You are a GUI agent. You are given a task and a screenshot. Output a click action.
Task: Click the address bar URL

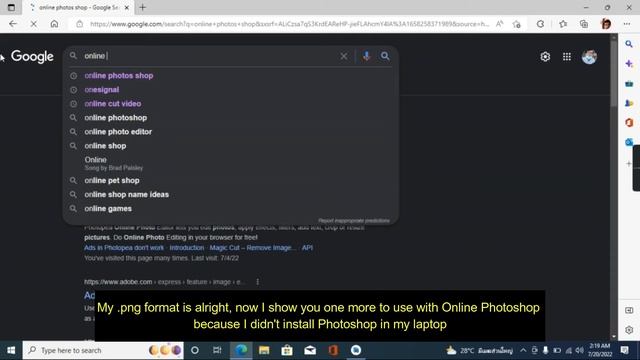tap(289, 24)
